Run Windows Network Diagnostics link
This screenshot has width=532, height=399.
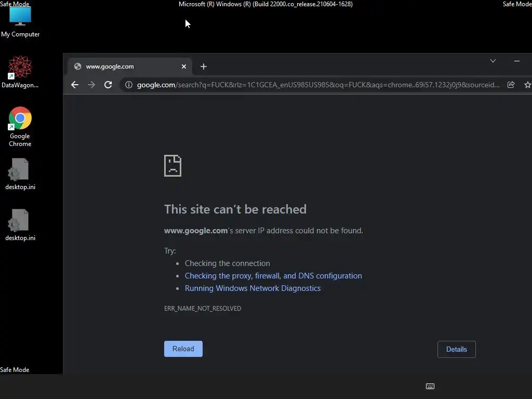252,288
